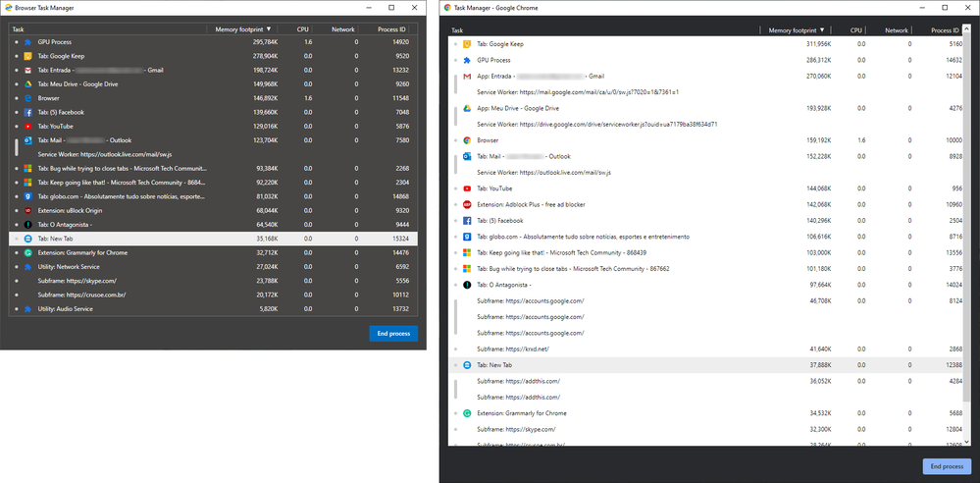Viewport: 980px width, 483px height.
Task: Click Google Drive icon in Chrome Task Manager
Action: [467, 108]
